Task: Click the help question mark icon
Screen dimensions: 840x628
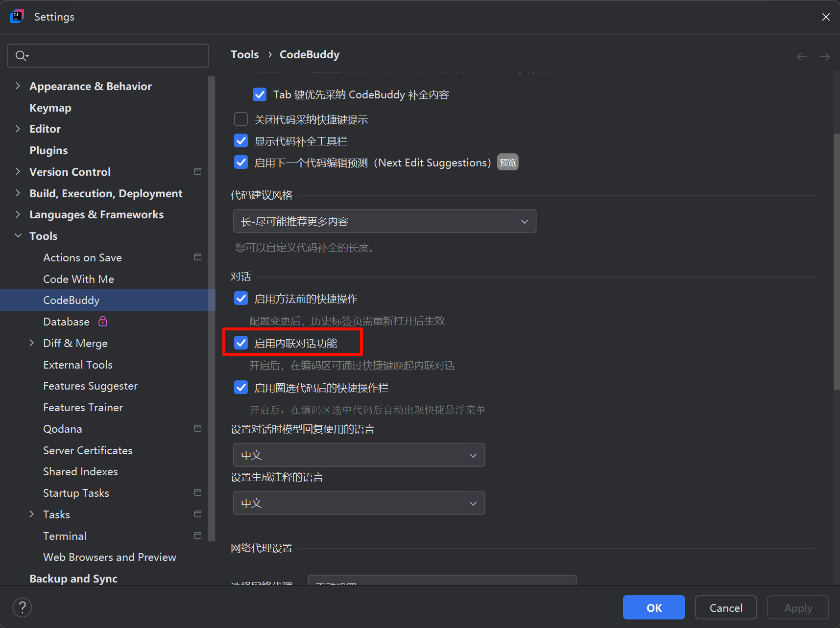Action: coord(22,607)
